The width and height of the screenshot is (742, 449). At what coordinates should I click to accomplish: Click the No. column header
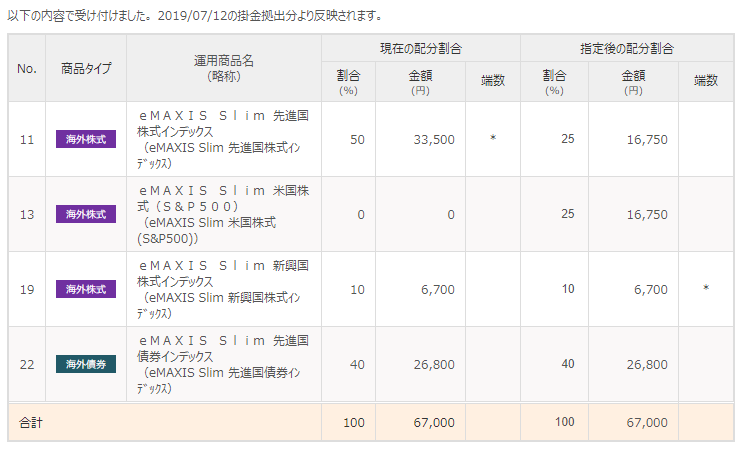26,69
